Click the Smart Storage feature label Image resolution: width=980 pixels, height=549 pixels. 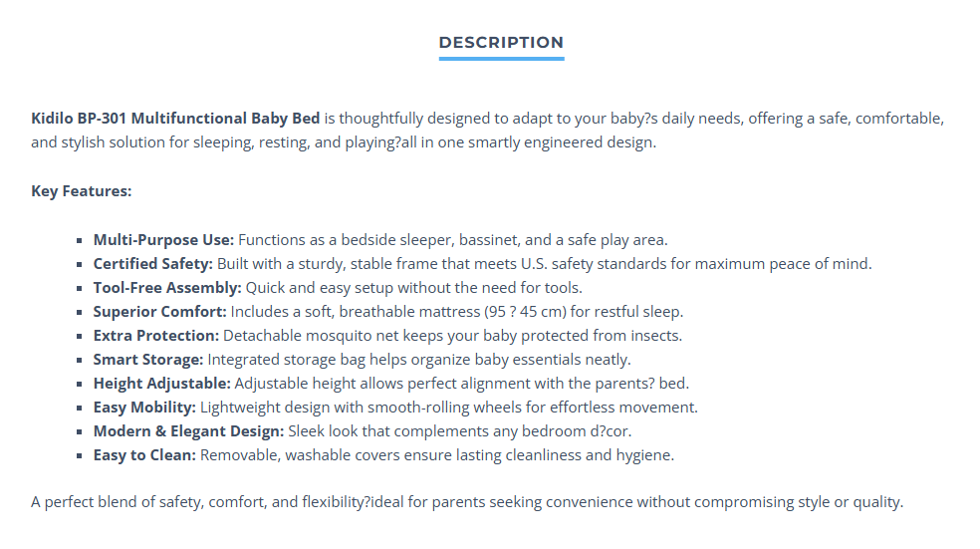[x=148, y=360]
